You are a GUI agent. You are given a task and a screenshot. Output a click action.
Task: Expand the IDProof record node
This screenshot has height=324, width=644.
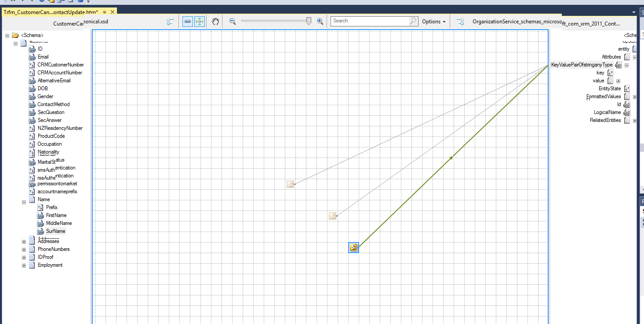pos(24,257)
